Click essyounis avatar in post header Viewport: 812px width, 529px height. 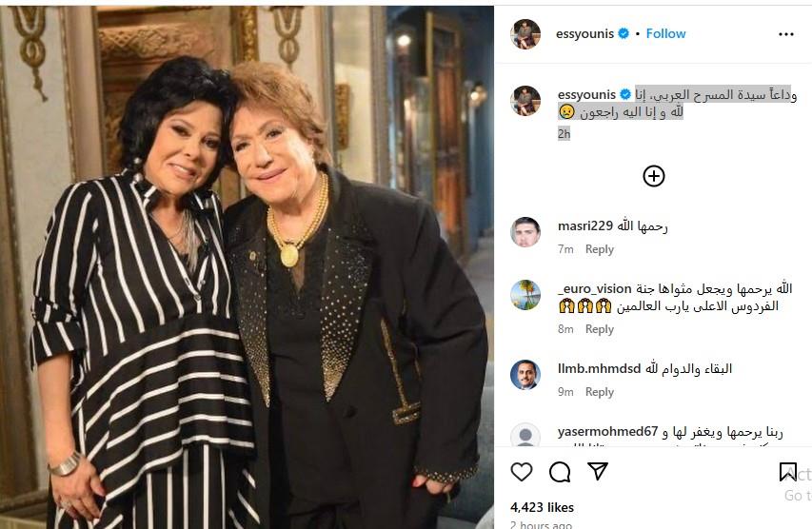click(525, 33)
